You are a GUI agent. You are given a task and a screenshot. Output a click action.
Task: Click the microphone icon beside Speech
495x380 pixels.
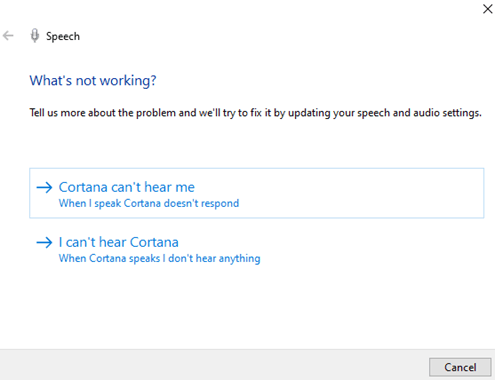coord(35,36)
